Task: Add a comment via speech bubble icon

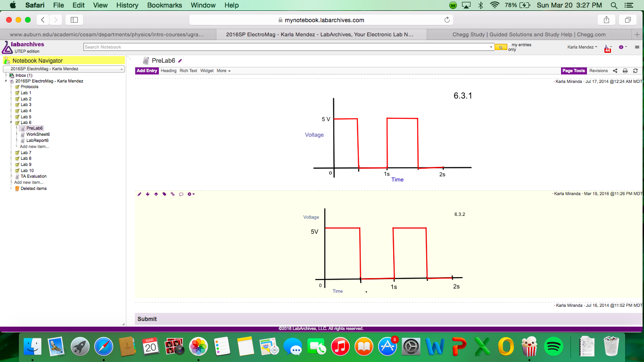Action: coord(181,194)
